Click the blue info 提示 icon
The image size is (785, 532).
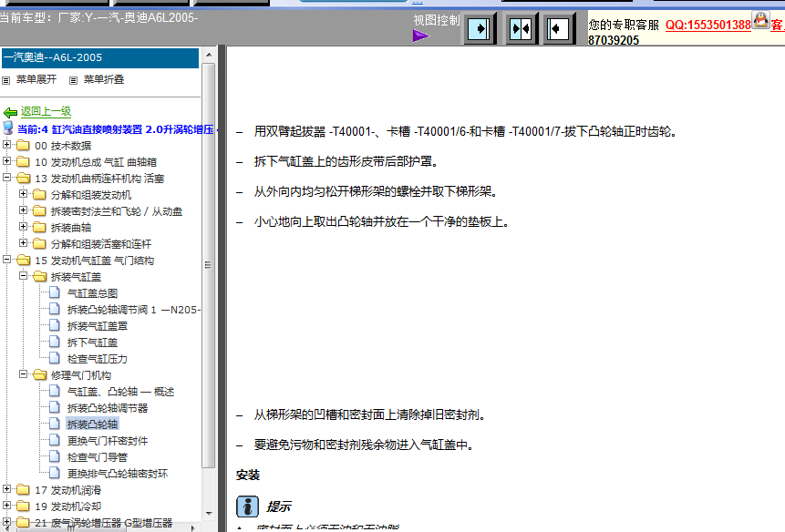(247, 506)
